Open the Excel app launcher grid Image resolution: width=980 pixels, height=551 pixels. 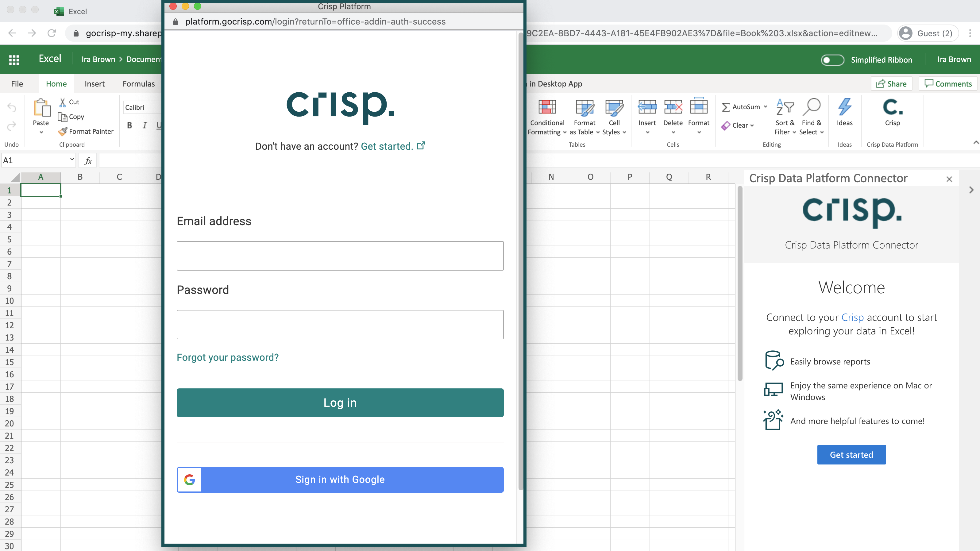pyautogui.click(x=14, y=59)
